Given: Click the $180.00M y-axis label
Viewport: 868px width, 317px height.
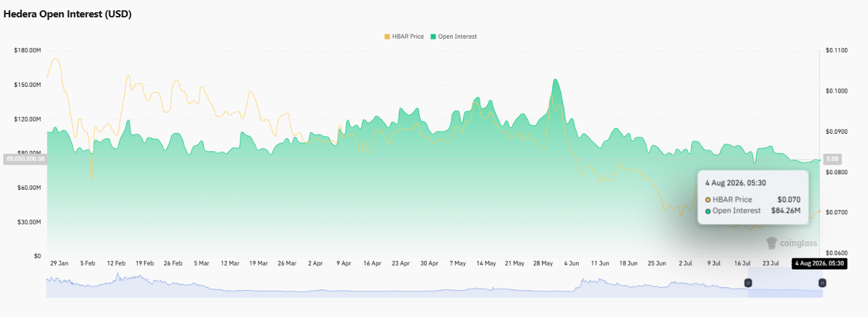Looking at the screenshot, I should [28, 50].
